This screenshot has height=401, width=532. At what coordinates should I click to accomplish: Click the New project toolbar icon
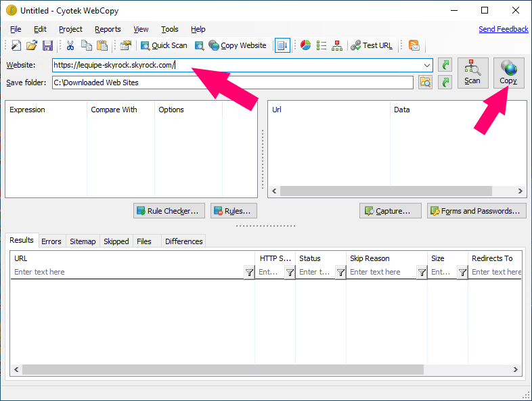click(16, 45)
